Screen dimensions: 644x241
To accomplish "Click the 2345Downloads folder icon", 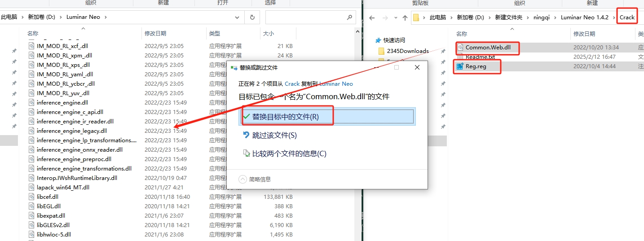I will (x=381, y=51).
